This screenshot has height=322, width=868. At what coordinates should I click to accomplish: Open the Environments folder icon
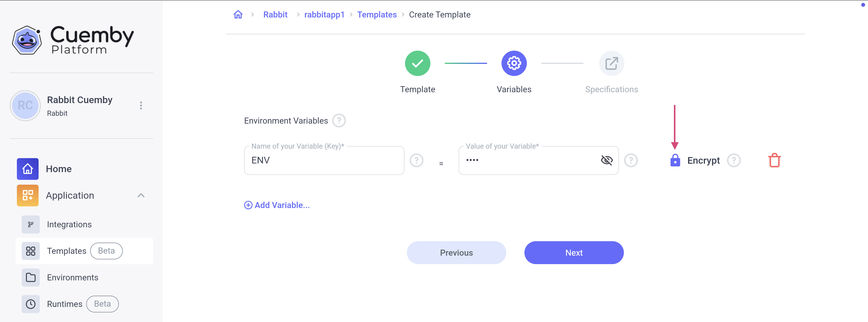(x=31, y=277)
